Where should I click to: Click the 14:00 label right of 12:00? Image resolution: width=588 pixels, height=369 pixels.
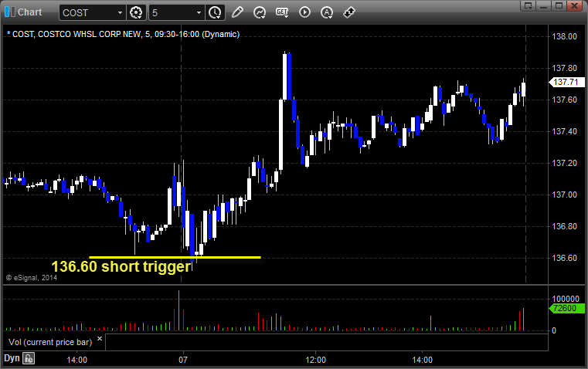(x=422, y=360)
